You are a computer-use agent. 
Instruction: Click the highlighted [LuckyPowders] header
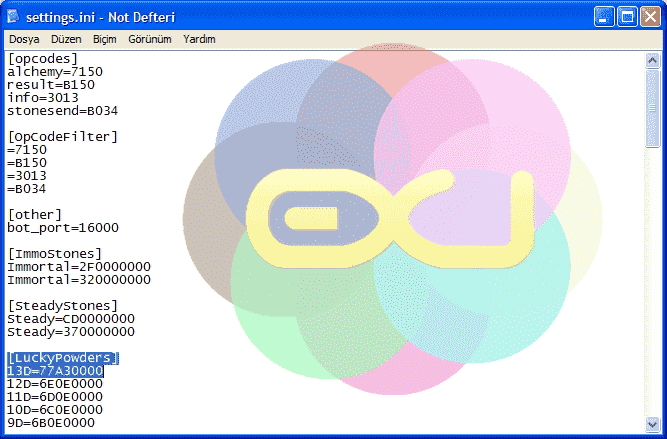63,358
